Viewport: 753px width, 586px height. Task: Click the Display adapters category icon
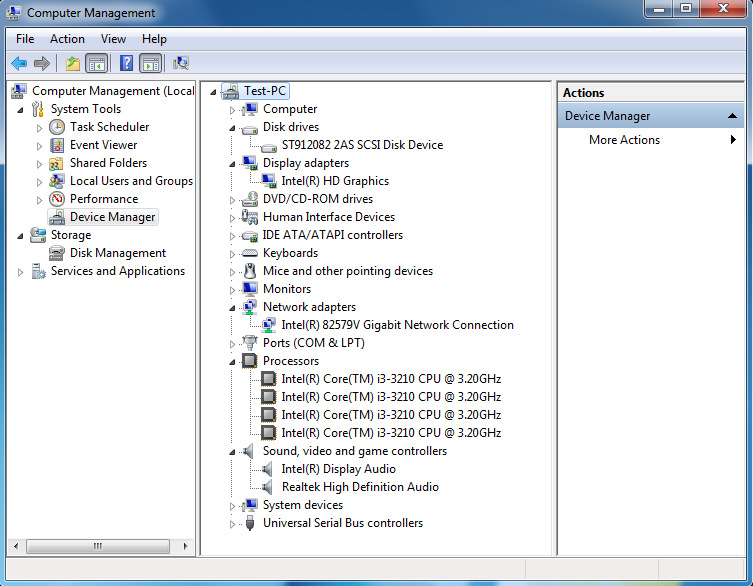[250, 163]
